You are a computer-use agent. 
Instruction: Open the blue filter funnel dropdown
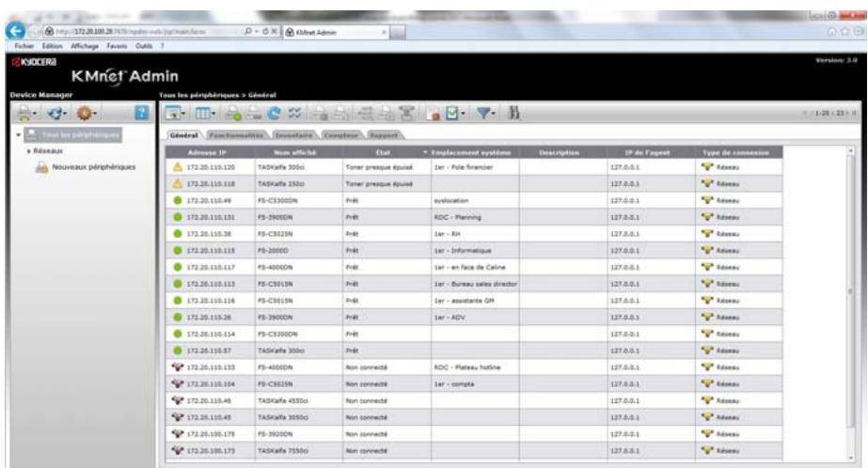tap(485, 114)
